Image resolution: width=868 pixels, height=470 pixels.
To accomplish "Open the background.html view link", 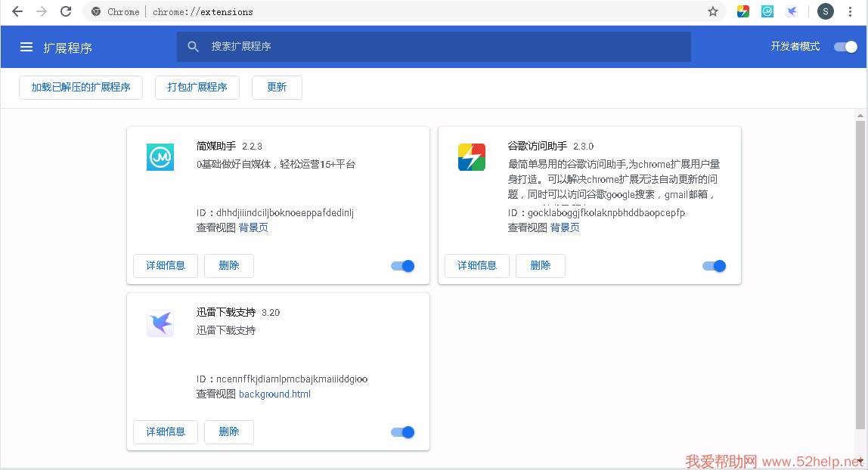I will click(274, 394).
